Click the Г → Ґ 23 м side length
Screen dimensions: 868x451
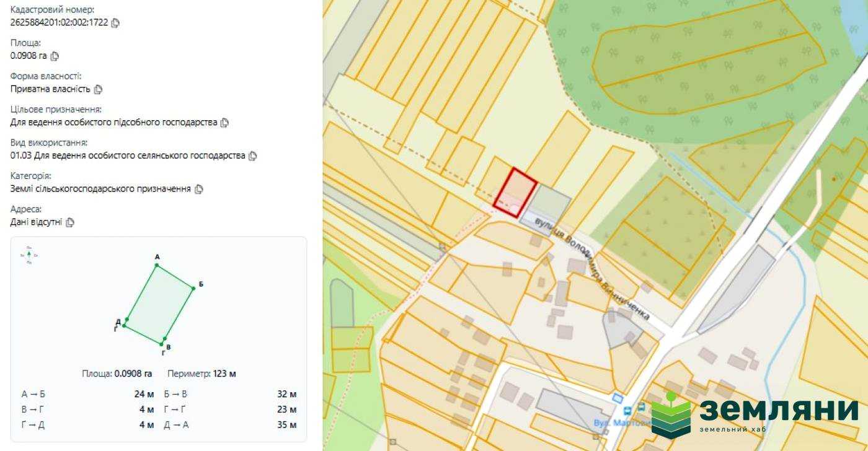(x=230, y=409)
